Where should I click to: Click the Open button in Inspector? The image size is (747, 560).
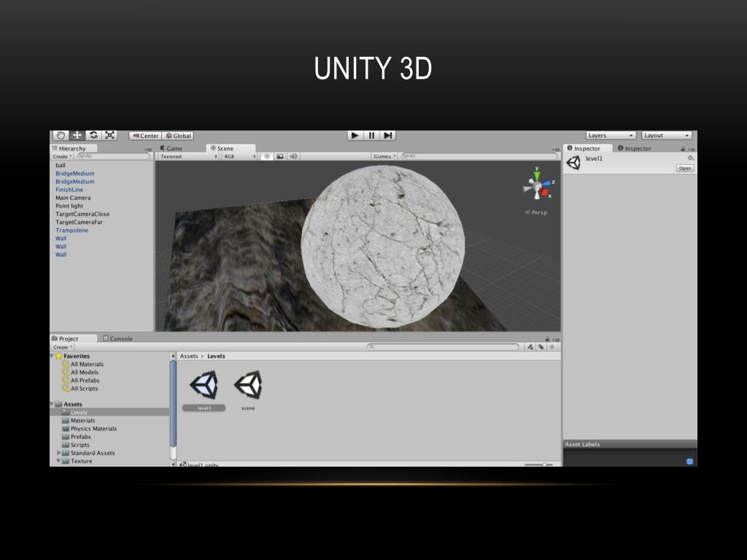[x=685, y=168]
